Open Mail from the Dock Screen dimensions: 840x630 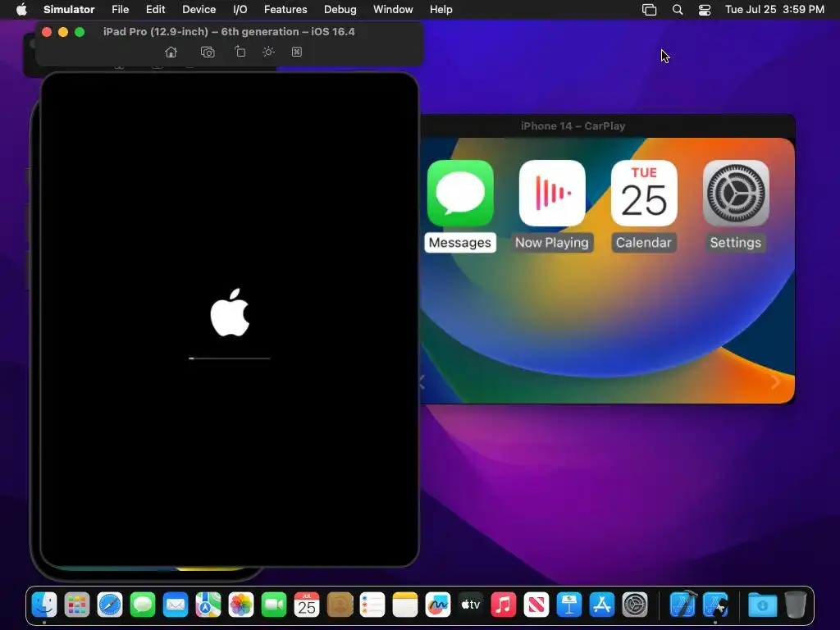pos(176,605)
